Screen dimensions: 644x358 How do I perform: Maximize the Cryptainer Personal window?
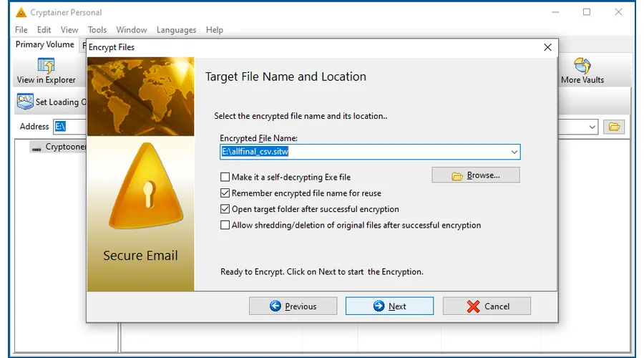587,12
